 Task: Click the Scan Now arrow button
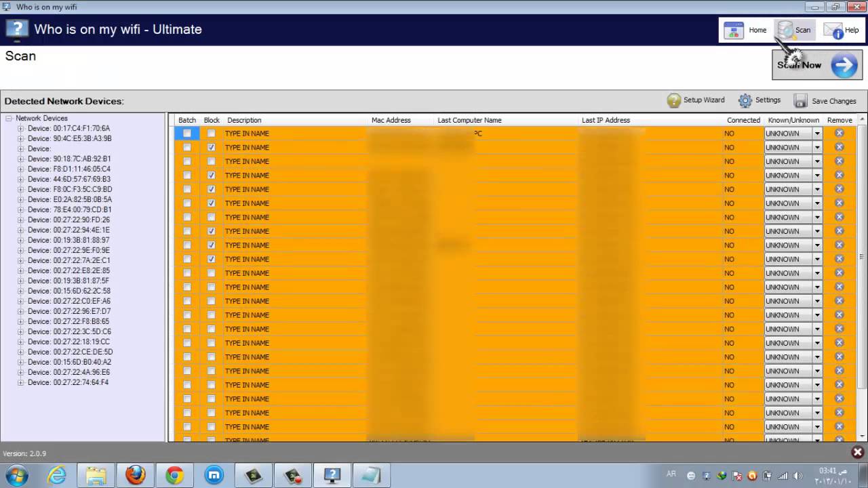[x=817, y=65]
